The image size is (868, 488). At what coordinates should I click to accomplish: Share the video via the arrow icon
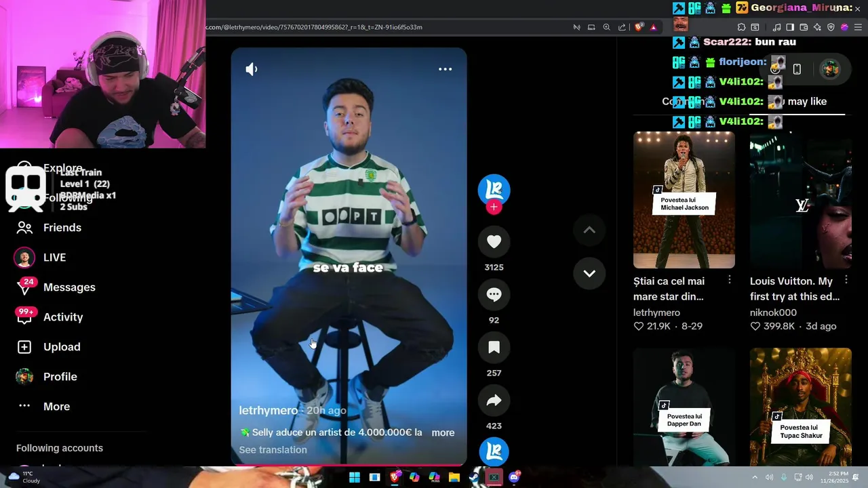tap(494, 400)
